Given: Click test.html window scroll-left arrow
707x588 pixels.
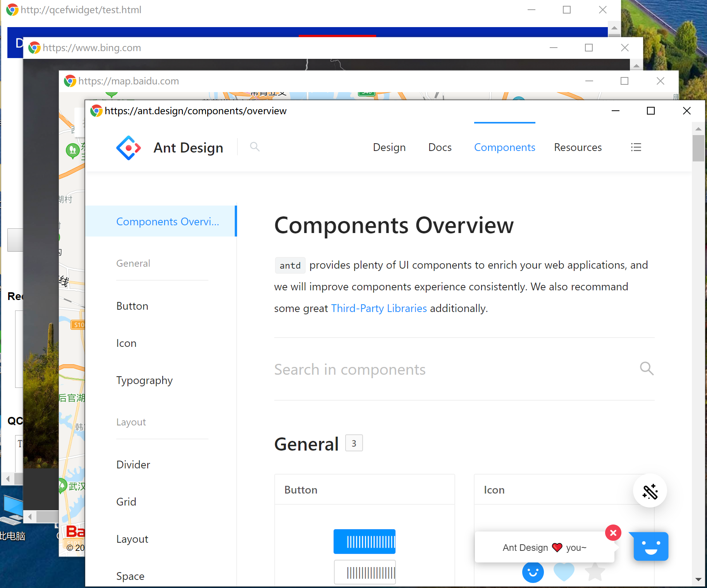Looking at the screenshot, I should [x=8, y=479].
